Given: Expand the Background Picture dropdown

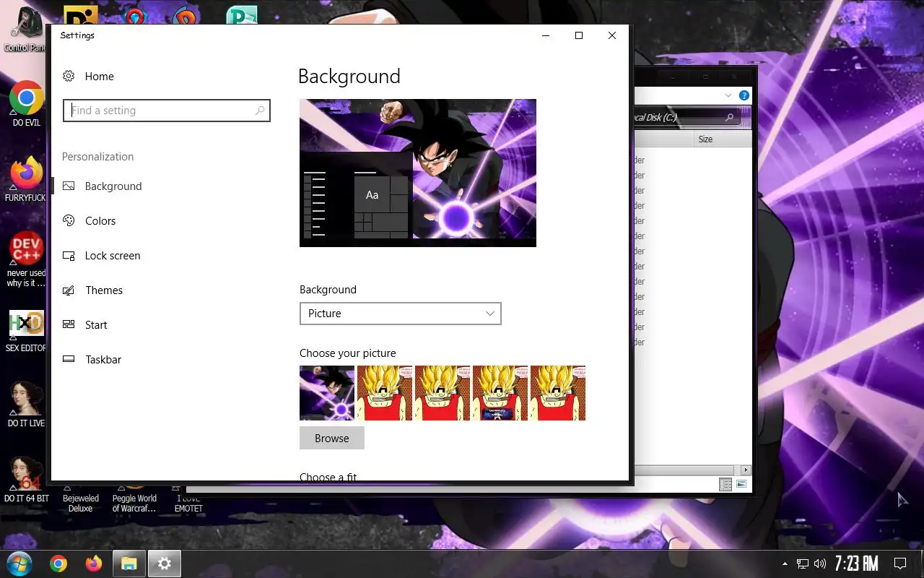Looking at the screenshot, I should pyautogui.click(x=400, y=314).
